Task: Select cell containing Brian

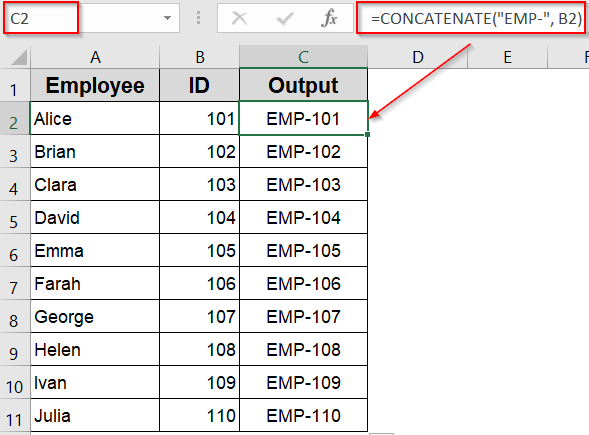Action: click(x=95, y=151)
